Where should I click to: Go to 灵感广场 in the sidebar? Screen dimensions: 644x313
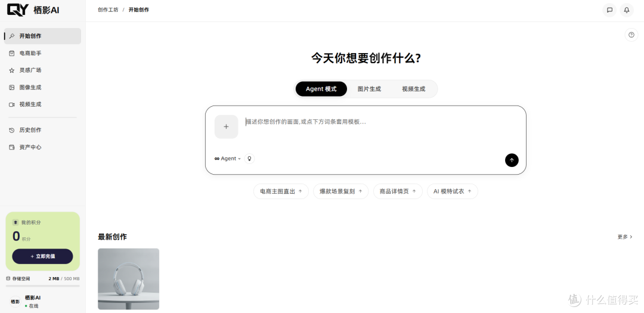pyautogui.click(x=43, y=70)
